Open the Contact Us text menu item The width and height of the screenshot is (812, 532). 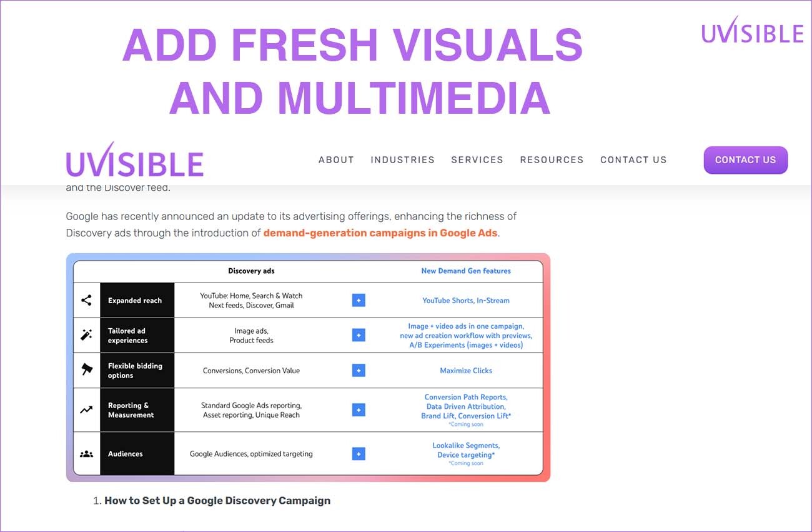click(x=633, y=159)
